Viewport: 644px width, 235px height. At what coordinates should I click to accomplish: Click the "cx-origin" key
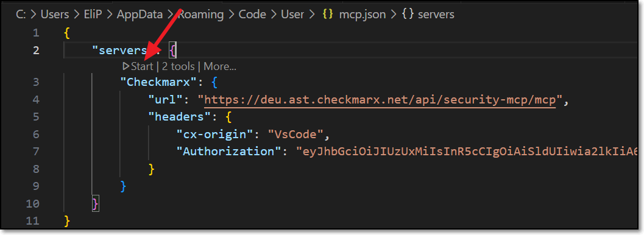(x=215, y=134)
